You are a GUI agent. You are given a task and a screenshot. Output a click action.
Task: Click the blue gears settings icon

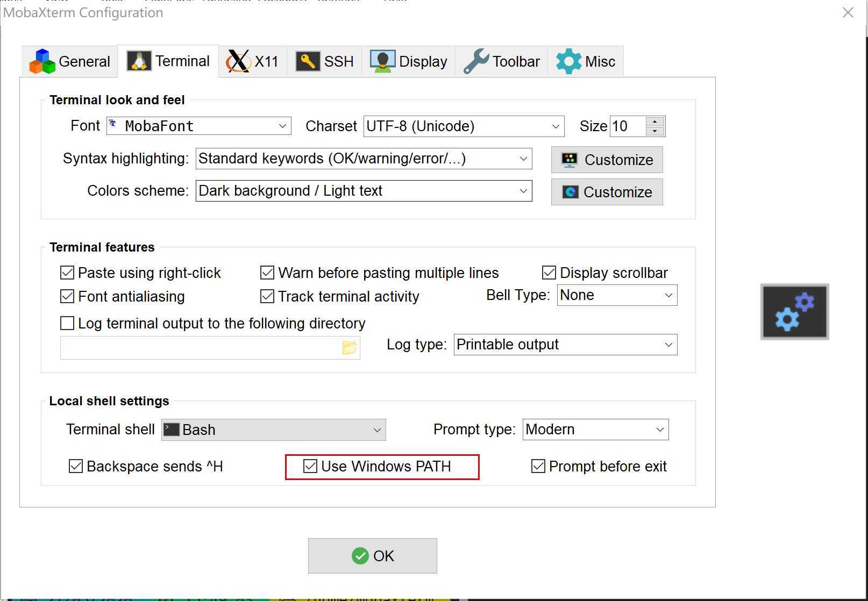coord(795,312)
